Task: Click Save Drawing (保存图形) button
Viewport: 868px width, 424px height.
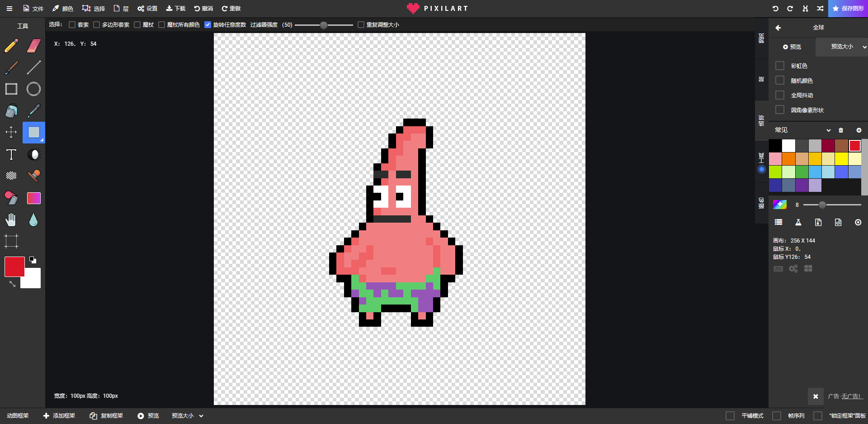Action: (848, 9)
